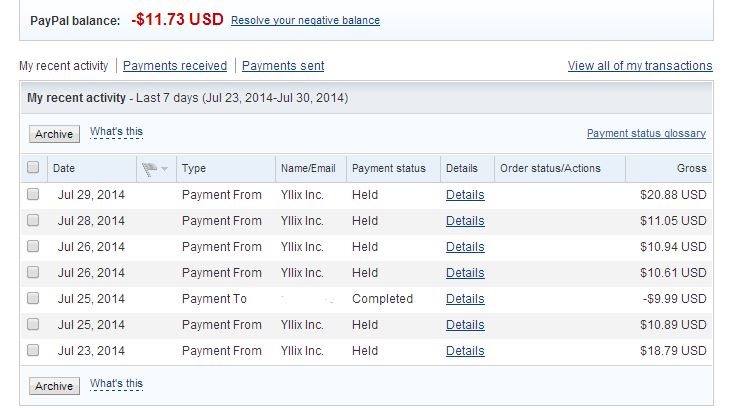Tick the select-all checkbox in table header
The image size is (731, 419).
pyautogui.click(x=33, y=168)
